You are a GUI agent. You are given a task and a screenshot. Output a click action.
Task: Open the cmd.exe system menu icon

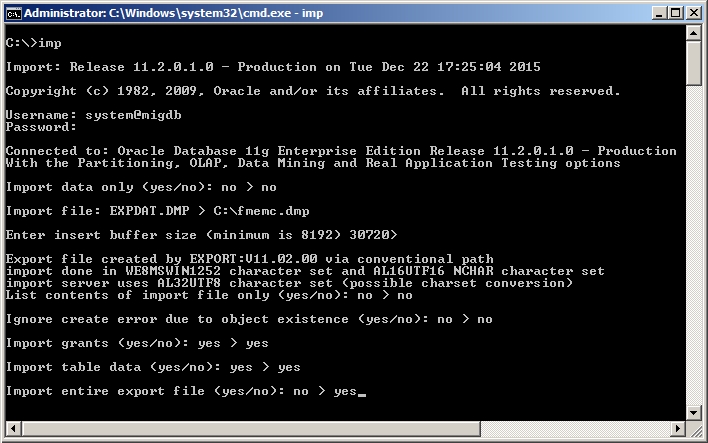[12, 13]
